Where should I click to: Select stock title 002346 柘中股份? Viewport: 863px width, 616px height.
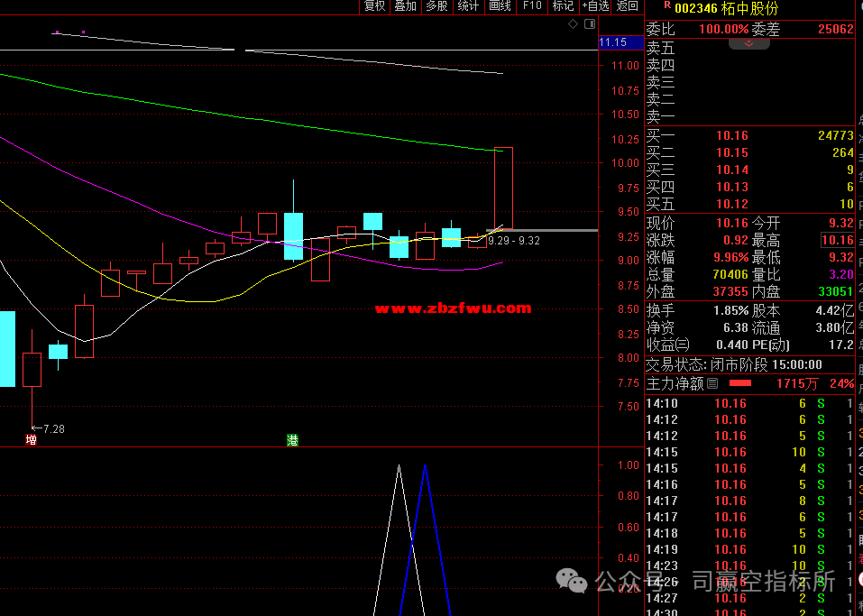coord(727,8)
